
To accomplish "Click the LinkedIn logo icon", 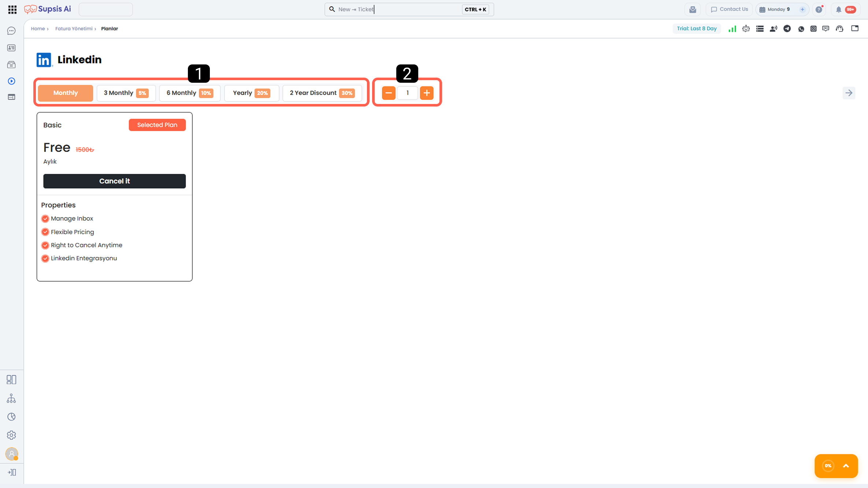I will tap(44, 60).
